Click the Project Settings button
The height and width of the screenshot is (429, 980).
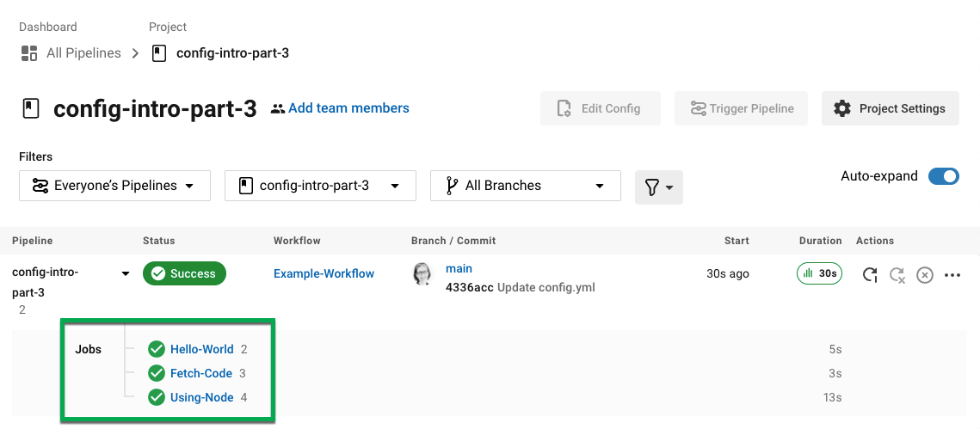click(890, 108)
